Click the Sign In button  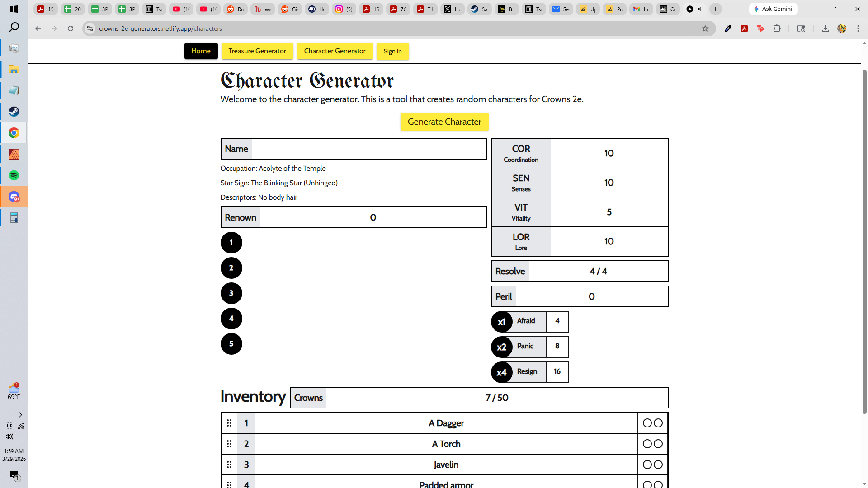(392, 51)
